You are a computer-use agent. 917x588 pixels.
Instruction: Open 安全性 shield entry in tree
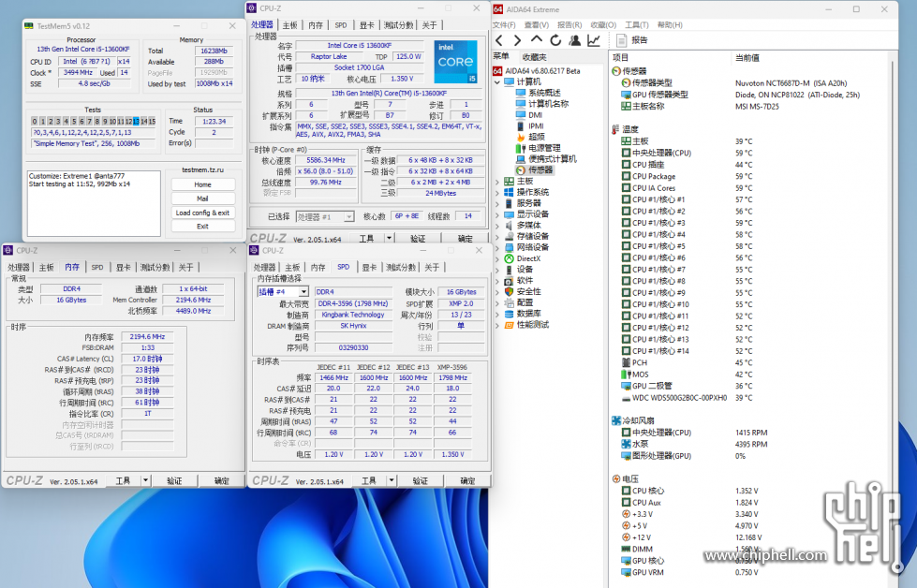point(523,292)
